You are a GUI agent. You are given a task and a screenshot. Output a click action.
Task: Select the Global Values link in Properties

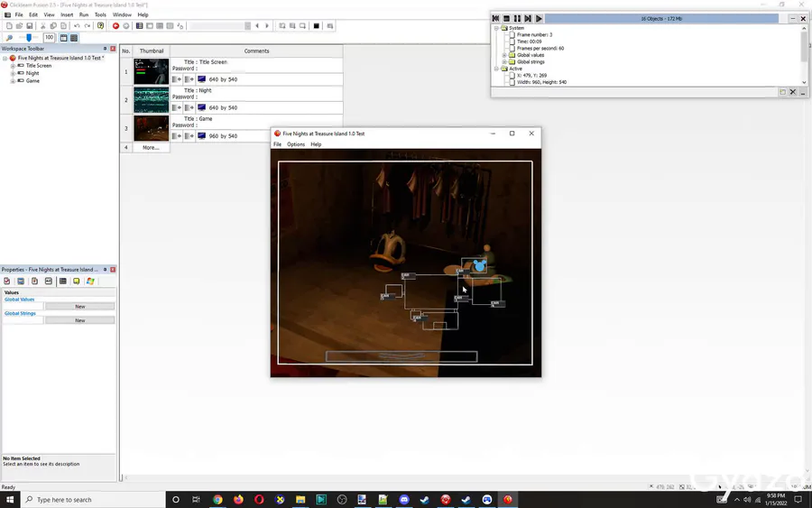(20, 300)
